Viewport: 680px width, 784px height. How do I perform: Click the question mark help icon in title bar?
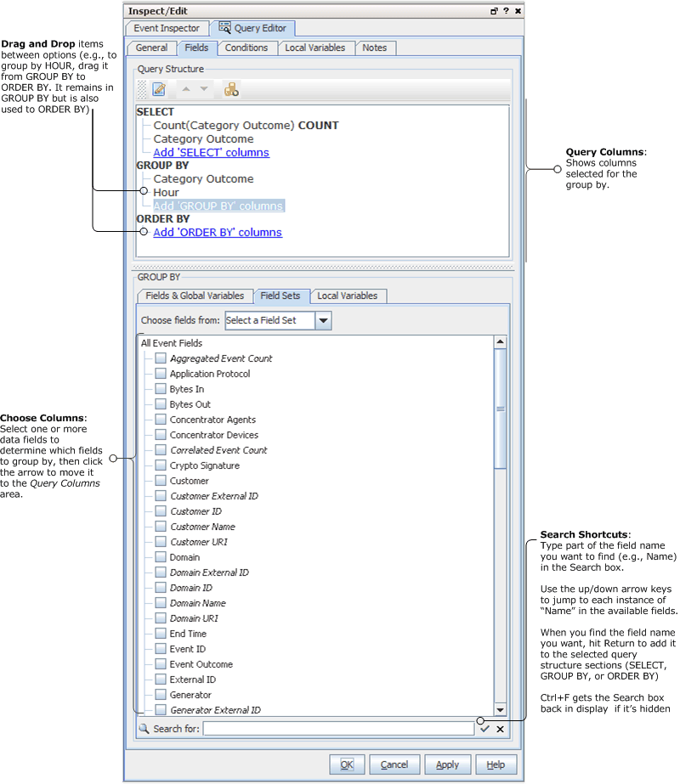(506, 11)
